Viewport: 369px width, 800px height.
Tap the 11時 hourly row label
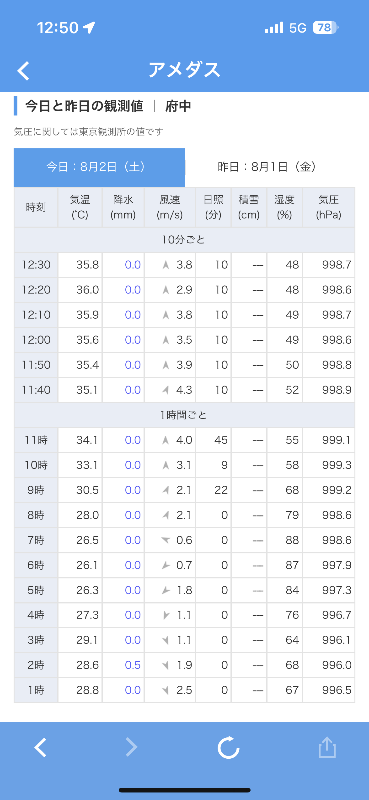click(x=36, y=440)
